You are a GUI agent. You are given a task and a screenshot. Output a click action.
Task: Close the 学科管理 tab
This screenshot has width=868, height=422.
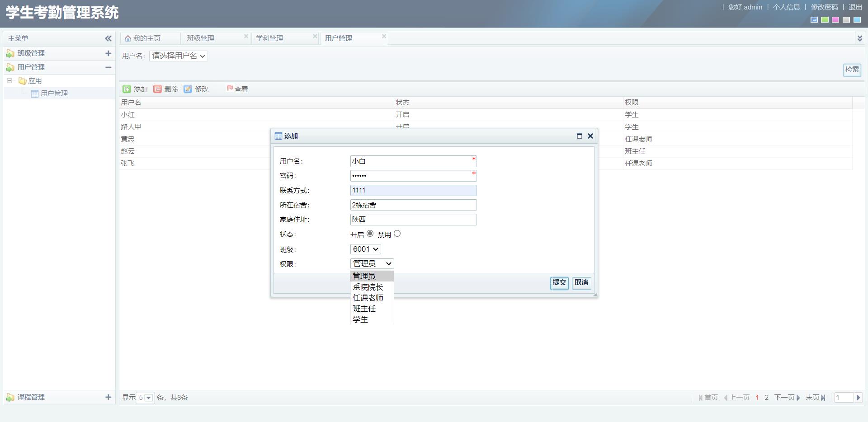tap(315, 36)
